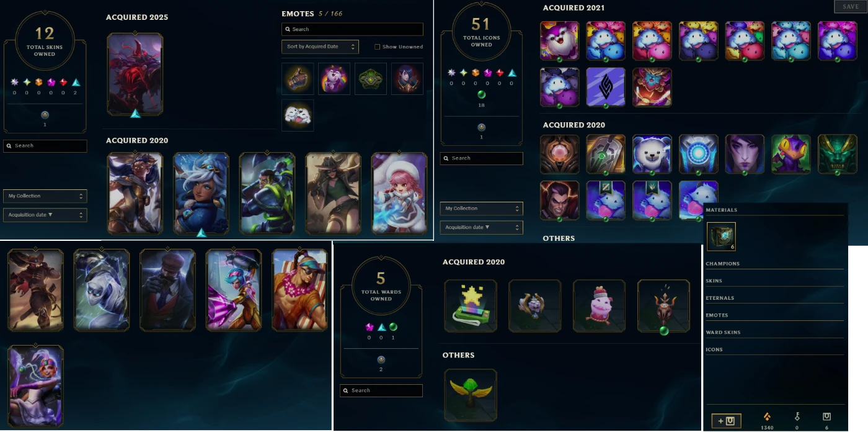Select the snowman poro ward skin
The width and height of the screenshot is (868, 432).
pyautogui.click(x=599, y=306)
